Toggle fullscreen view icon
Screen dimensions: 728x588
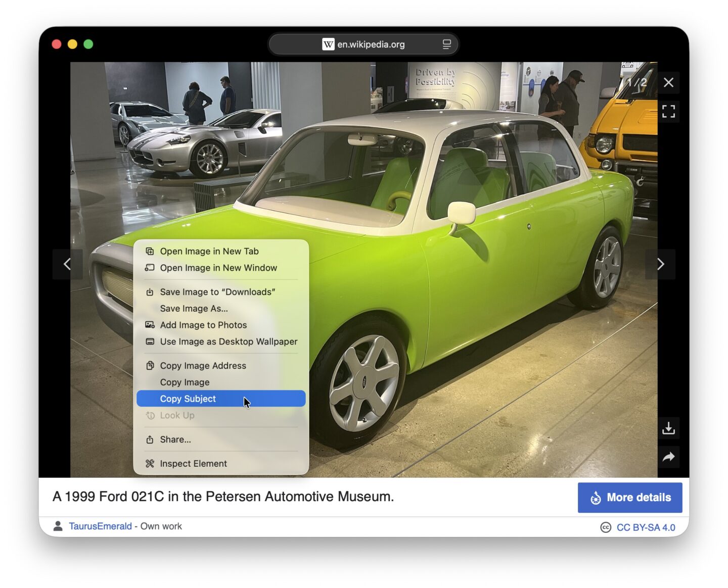coord(668,111)
